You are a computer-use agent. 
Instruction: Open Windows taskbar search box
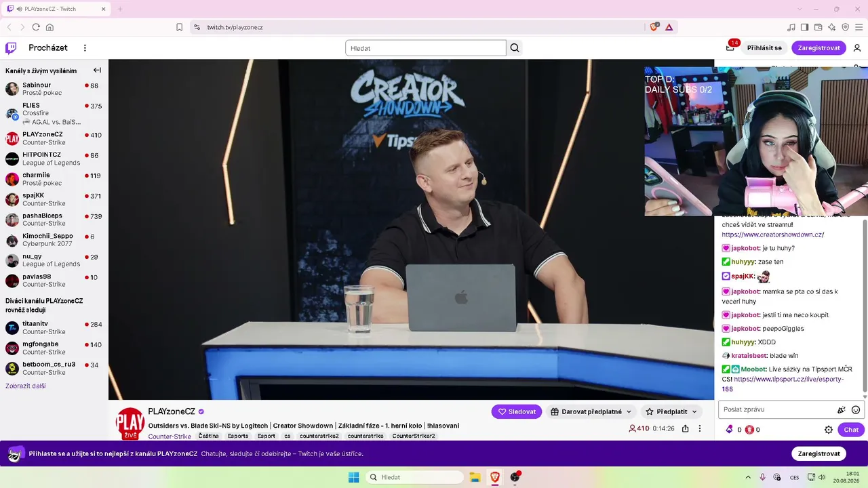(x=414, y=477)
